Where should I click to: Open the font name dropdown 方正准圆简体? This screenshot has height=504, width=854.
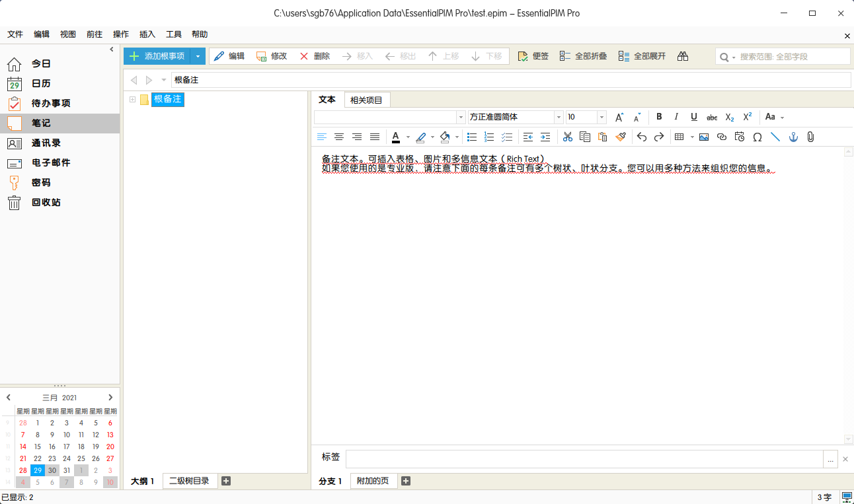pyautogui.click(x=559, y=117)
